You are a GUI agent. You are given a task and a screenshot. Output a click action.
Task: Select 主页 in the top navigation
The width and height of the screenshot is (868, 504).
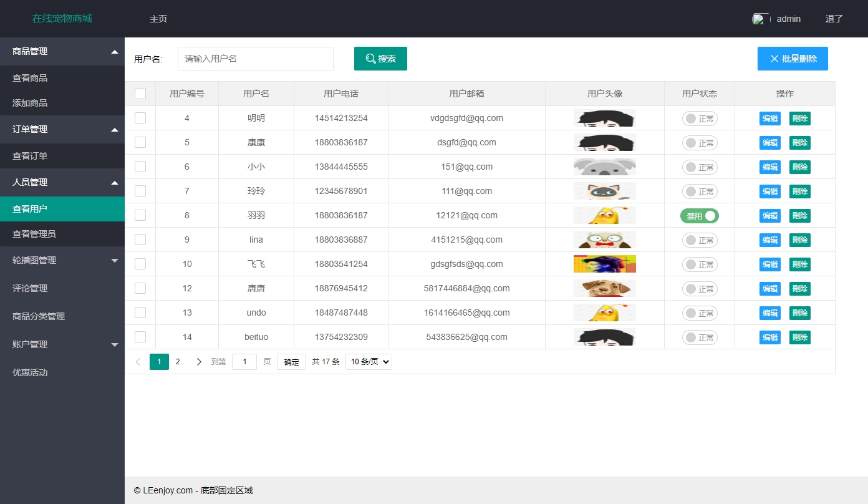pos(158,19)
